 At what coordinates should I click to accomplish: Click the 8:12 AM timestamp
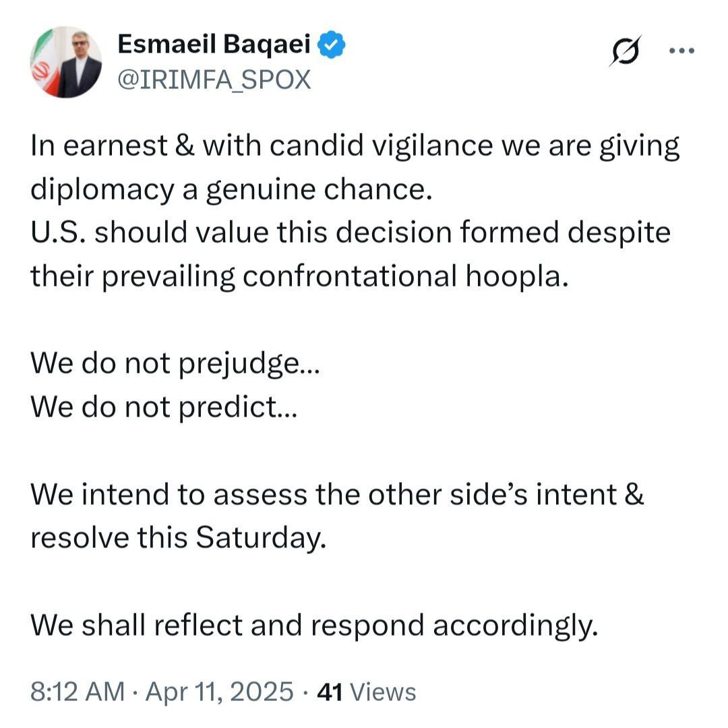[x=78, y=691]
